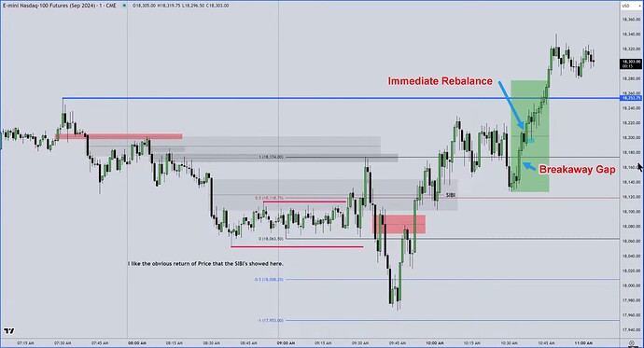Click 18,000.00 on the price scale

point(631,285)
